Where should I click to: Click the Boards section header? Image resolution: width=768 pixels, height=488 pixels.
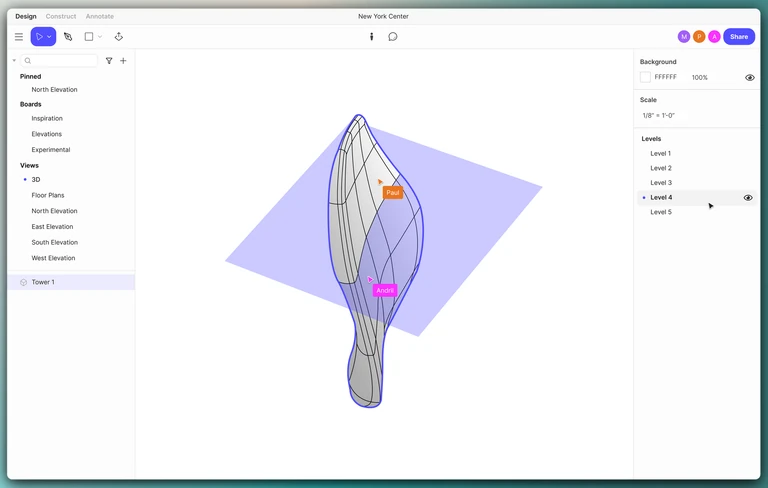(x=30, y=104)
